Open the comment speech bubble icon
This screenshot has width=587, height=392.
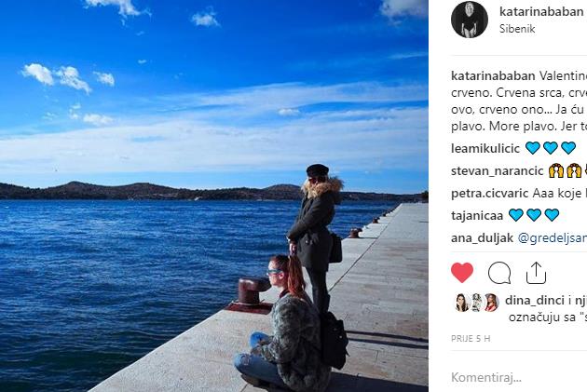coord(499,273)
